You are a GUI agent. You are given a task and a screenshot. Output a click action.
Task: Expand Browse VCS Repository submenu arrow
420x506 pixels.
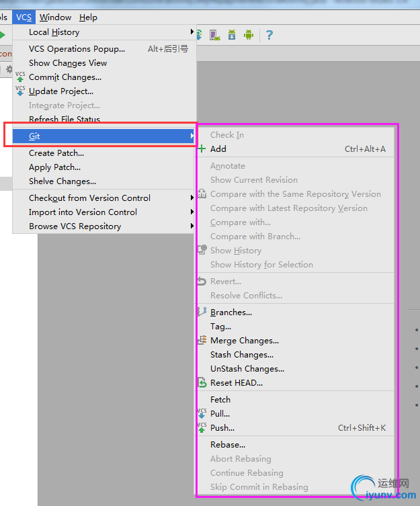point(192,226)
